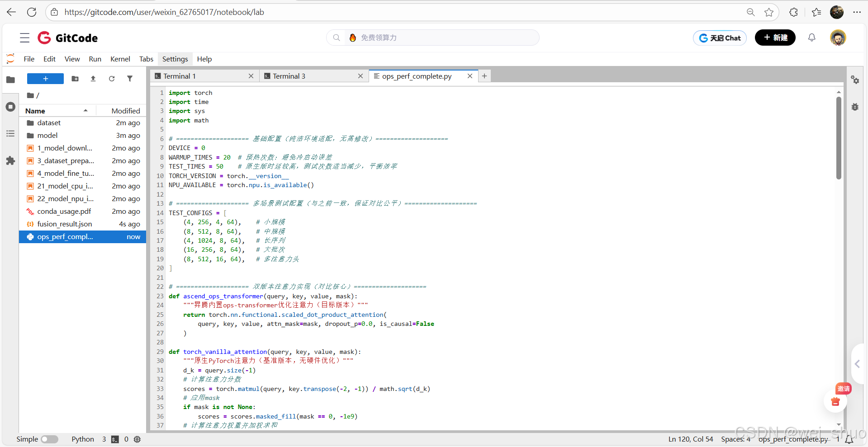Click the upload files icon
Screen dimensions: 868x447
pyautogui.click(x=93, y=79)
